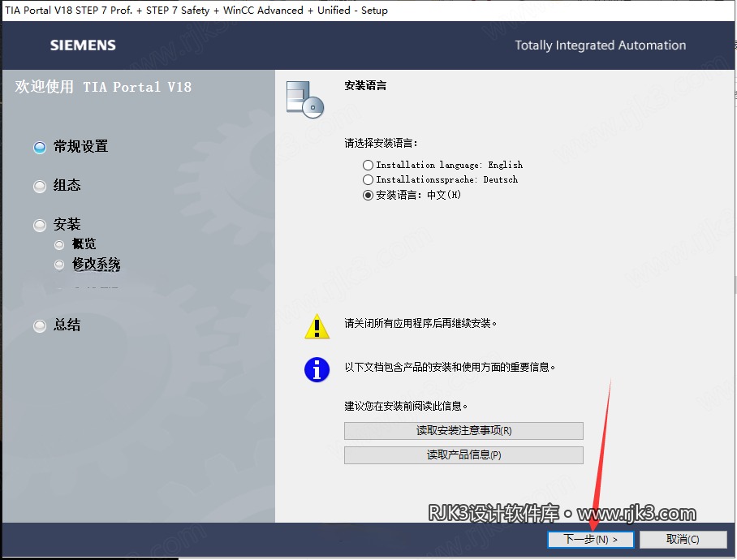Select 总结 step in sidebar
737x560 pixels.
(67, 325)
